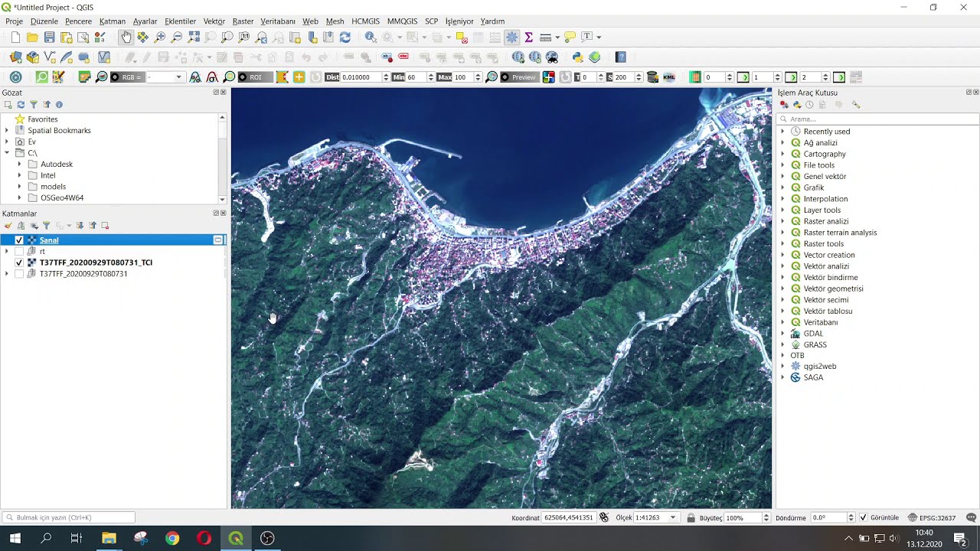Save project with the floppy disk icon

point(49,37)
